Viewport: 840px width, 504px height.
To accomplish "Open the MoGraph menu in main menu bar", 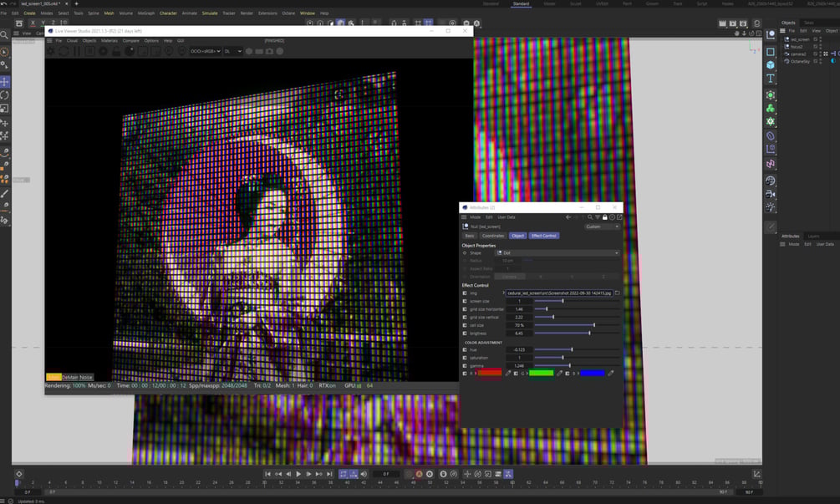I will pos(145,13).
